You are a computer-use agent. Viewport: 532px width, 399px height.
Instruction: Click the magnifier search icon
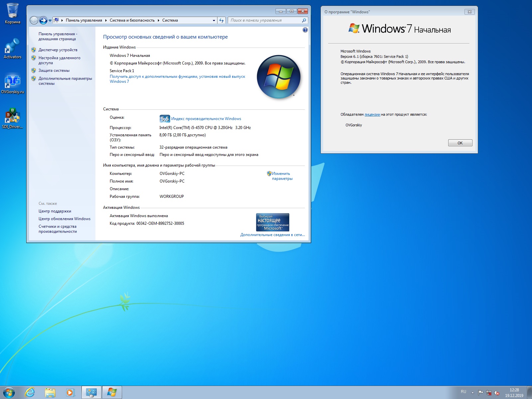click(304, 20)
